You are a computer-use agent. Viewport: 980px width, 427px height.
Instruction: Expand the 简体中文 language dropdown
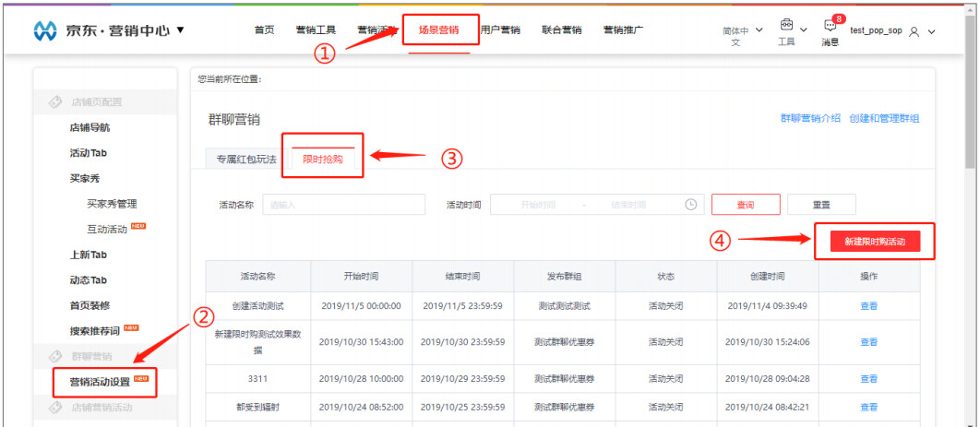(759, 30)
